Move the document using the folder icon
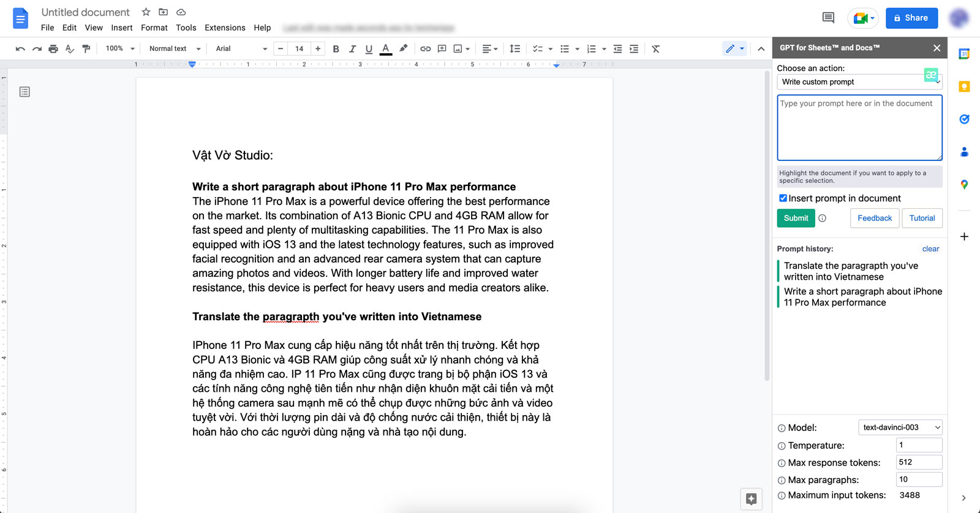 pyautogui.click(x=163, y=12)
